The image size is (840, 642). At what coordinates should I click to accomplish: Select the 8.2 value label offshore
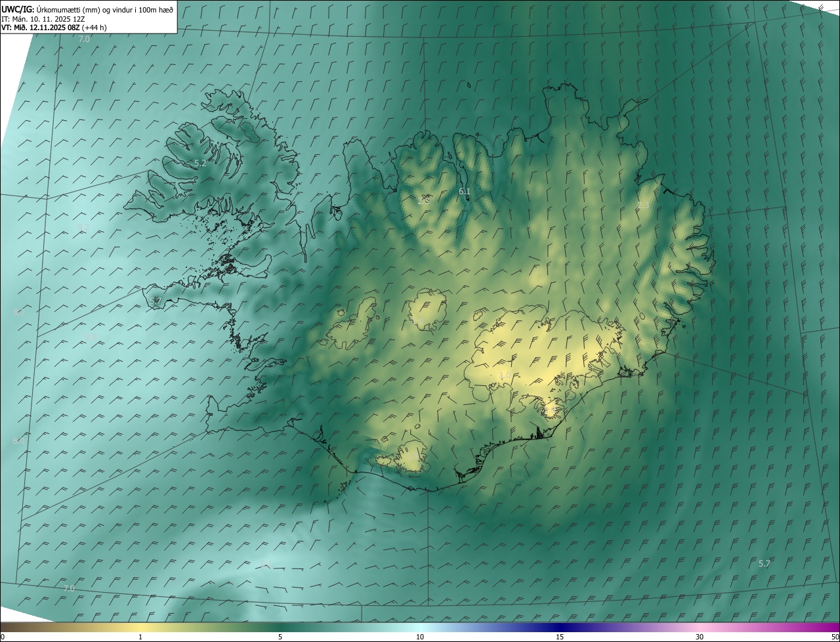tap(18, 312)
